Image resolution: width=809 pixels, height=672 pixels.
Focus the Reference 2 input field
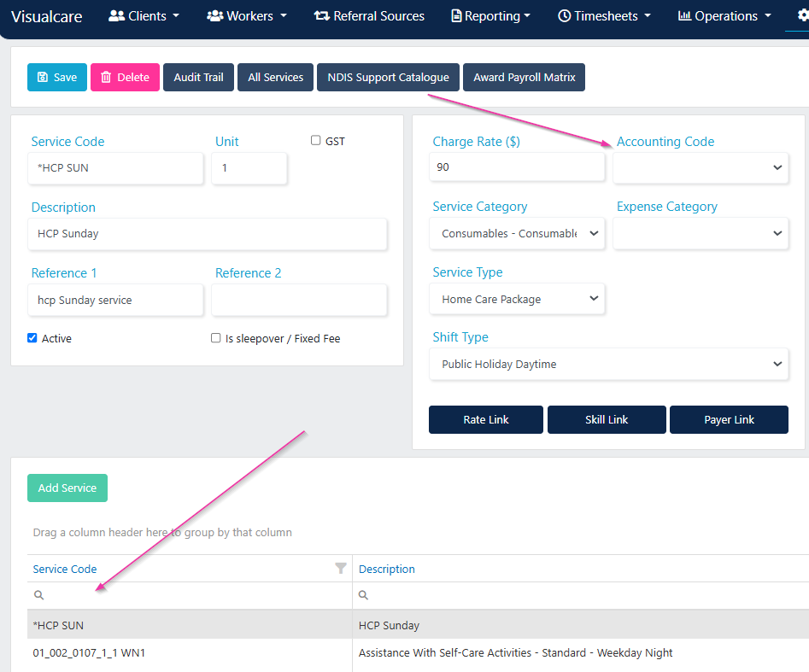tap(299, 301)
